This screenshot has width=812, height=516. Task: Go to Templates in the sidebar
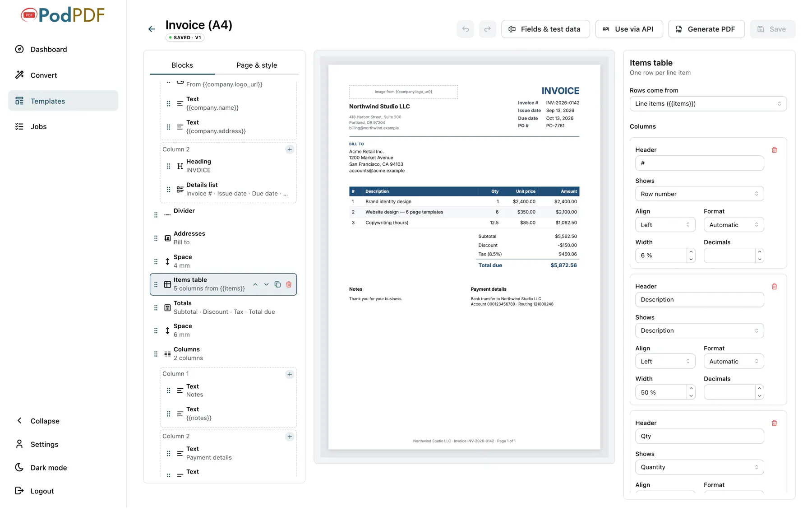(x=63, y=101)
